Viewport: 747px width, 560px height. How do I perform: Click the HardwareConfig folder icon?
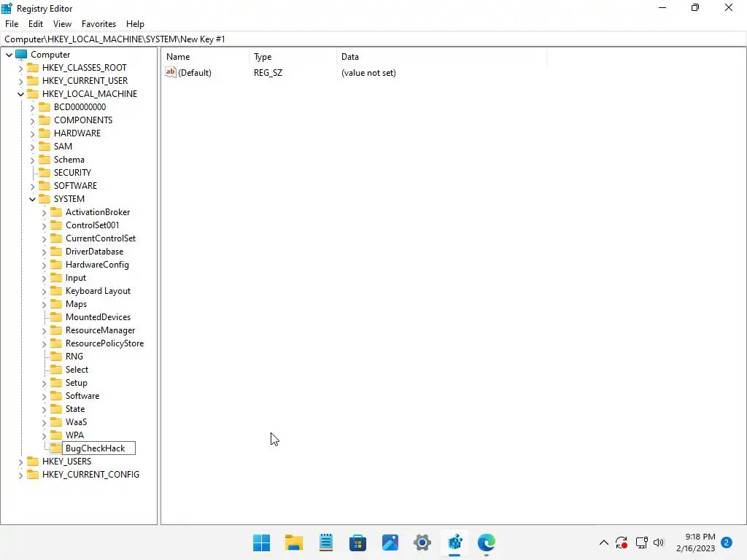point(56,264)
